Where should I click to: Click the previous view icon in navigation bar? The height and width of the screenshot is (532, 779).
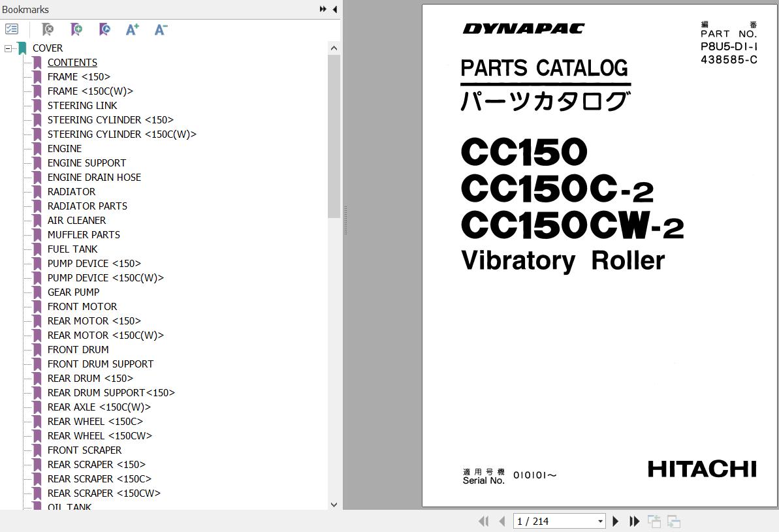pyautogui.click(x=654, y=521)
